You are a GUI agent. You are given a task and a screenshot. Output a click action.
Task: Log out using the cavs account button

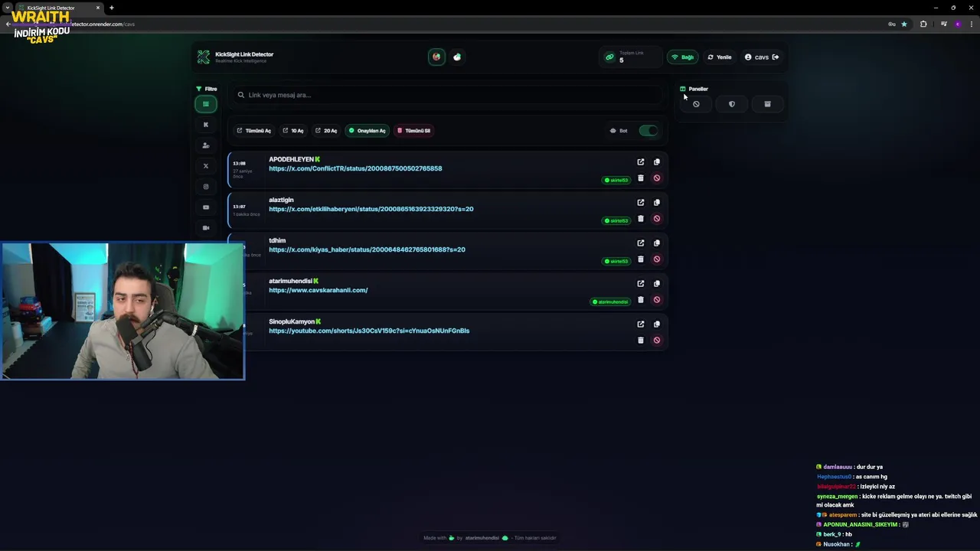point(762,57)
